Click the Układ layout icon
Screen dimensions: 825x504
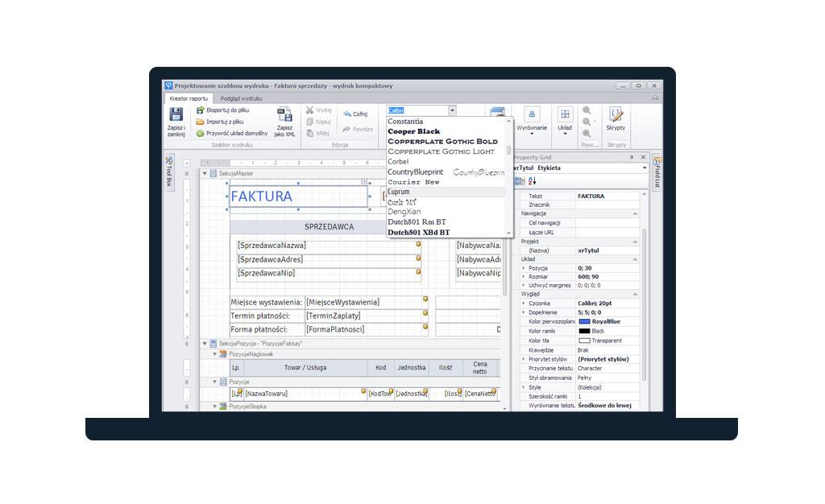click(x=566, y=114)
